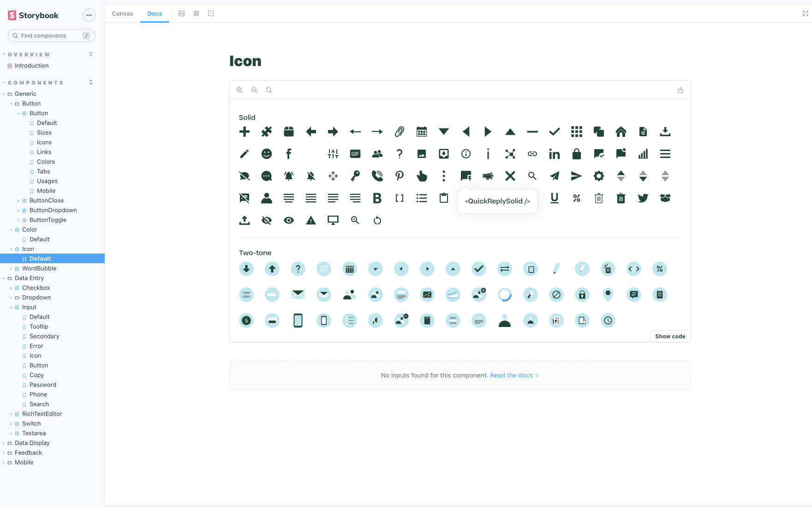Switch to the Canvas tab
Viewport: 812px width, 508px height.
(122, 13)
